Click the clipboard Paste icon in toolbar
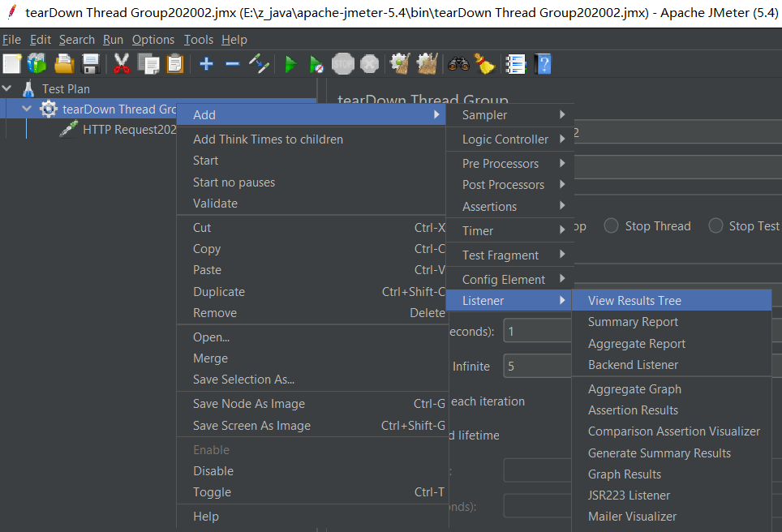Image resolution: width=782 pixels, height=532 pixels. coord(175,64)
